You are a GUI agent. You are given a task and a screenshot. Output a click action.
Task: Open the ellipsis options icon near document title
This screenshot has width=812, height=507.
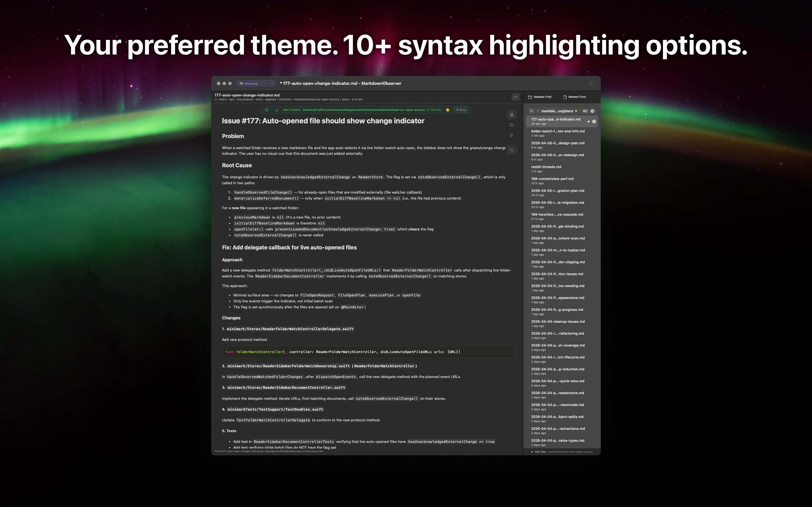(x=516, y=97)
